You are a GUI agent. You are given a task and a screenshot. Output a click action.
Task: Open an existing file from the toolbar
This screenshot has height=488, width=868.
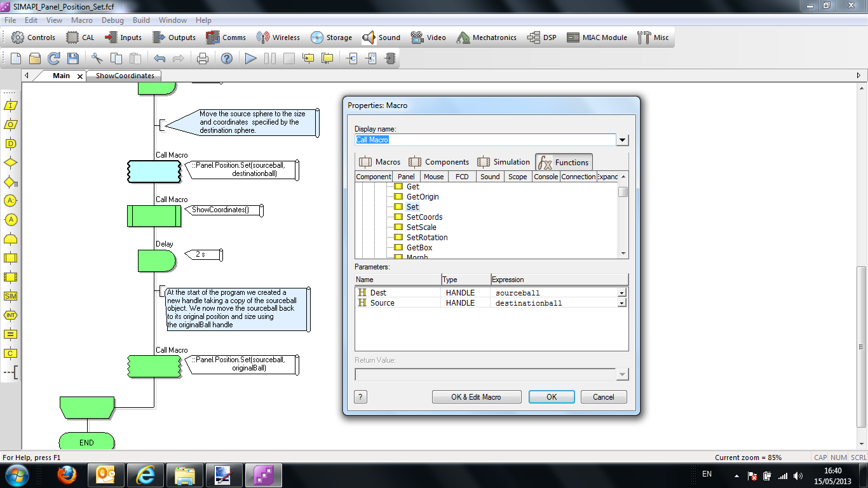coord(35,58)
